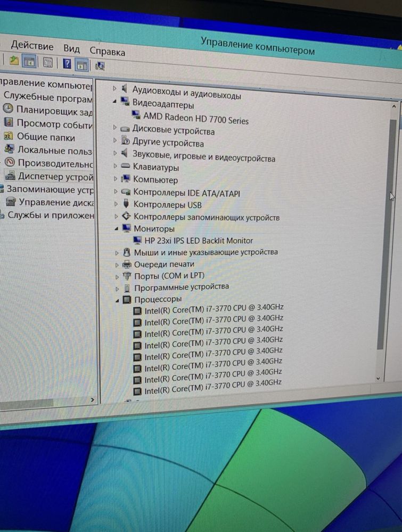Expand the Другие устройства category

pyautogui.click(x=115, y=140)
